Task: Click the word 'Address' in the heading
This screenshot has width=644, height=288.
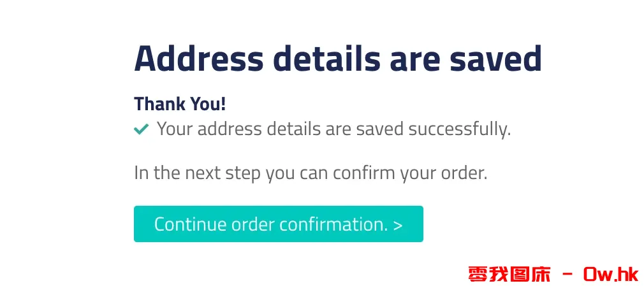Action: [x=198, y=59]
